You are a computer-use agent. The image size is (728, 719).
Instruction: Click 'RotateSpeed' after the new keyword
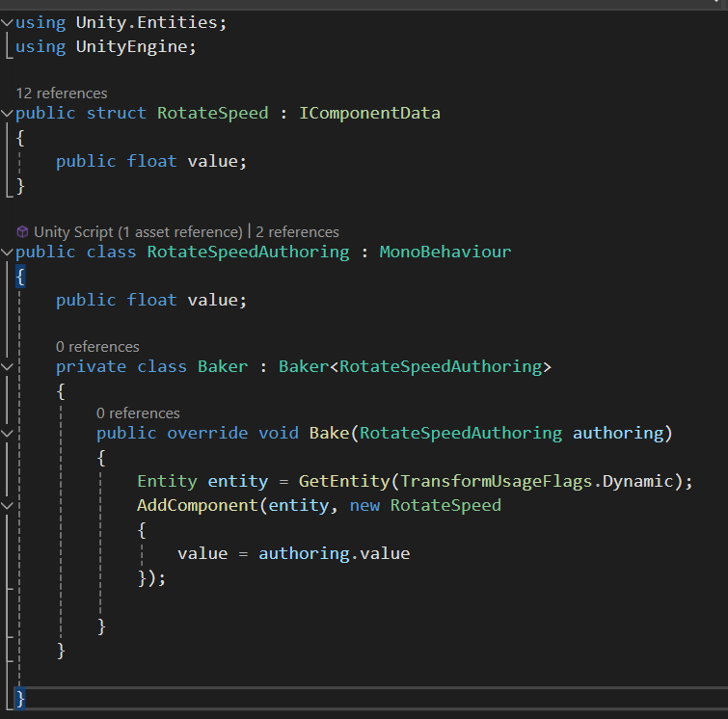pos(445,505)
